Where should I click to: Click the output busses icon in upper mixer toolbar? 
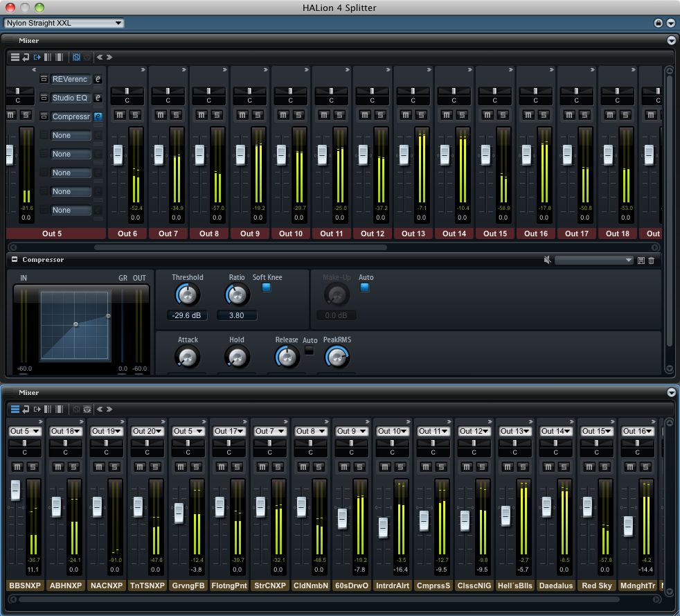point(37,58)
